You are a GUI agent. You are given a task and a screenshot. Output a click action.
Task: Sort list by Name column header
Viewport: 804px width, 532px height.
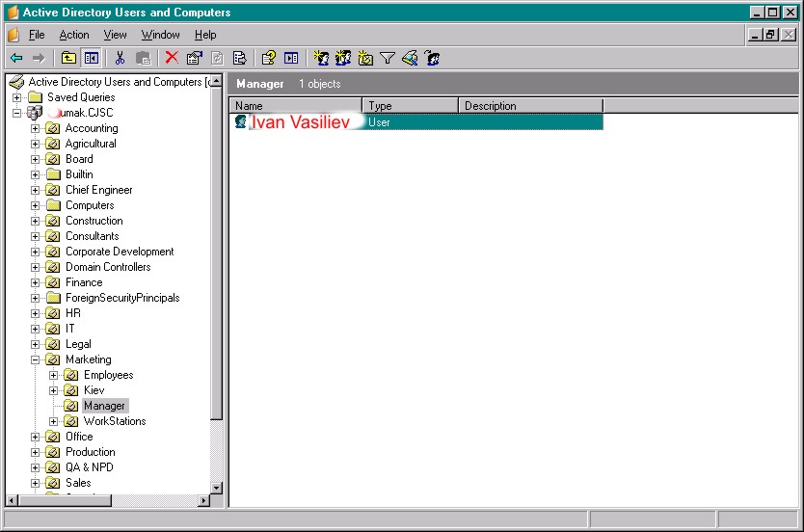tap(296, 106)
